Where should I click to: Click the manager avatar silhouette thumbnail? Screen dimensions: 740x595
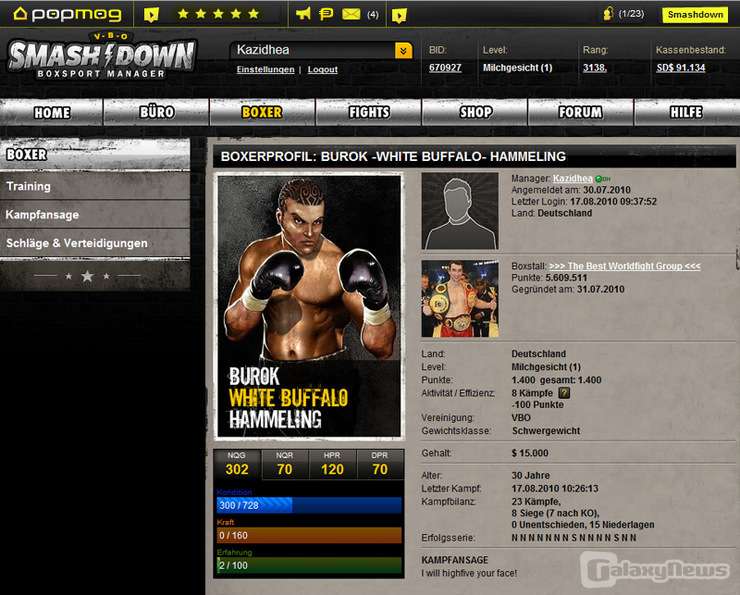460,211
